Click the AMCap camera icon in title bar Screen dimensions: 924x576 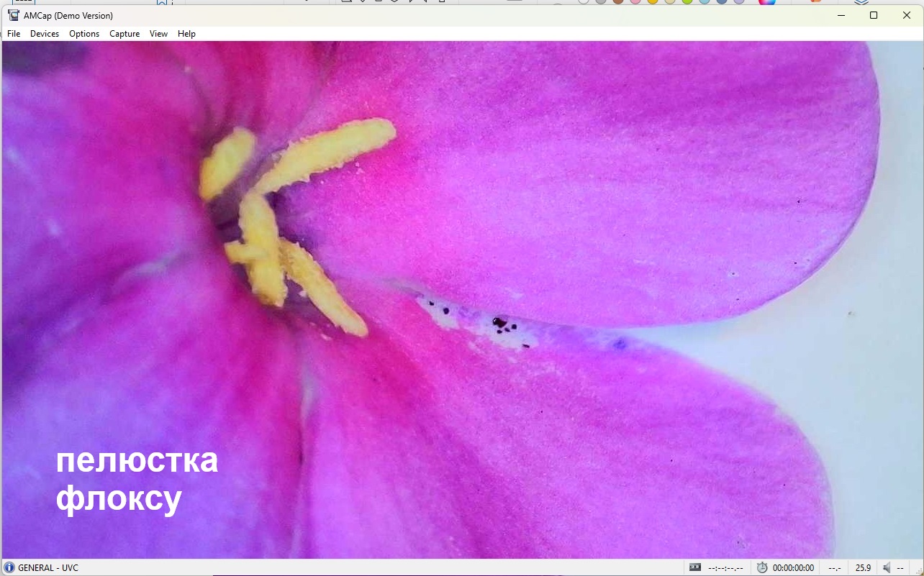point(14,15)
